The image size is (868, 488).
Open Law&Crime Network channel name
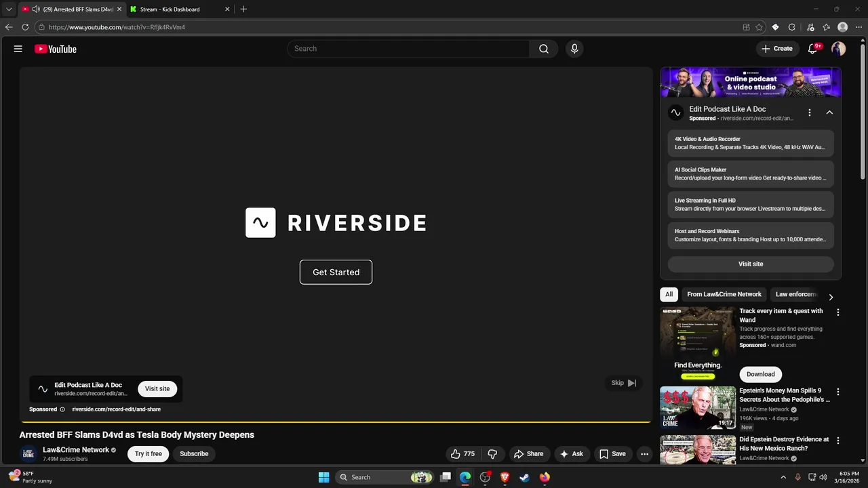tap(76, 450)
